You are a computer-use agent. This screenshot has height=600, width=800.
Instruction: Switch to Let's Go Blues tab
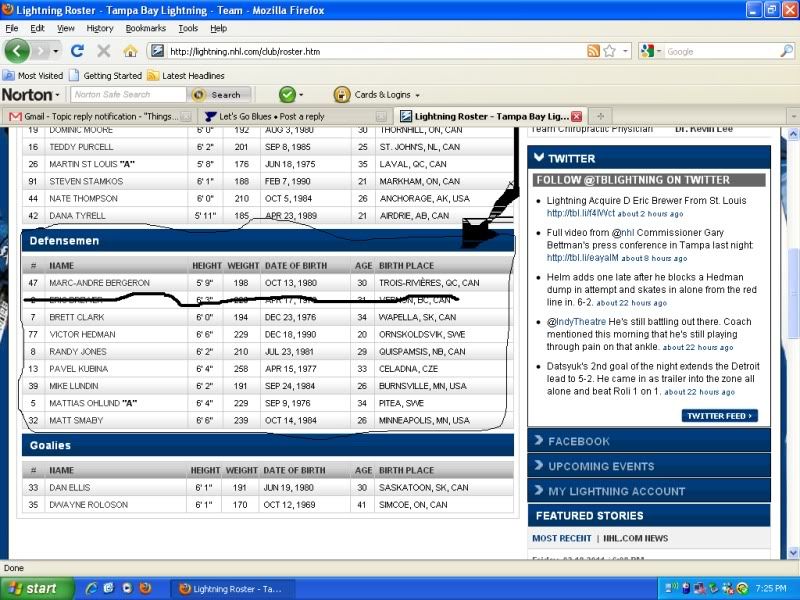[293, 116]
